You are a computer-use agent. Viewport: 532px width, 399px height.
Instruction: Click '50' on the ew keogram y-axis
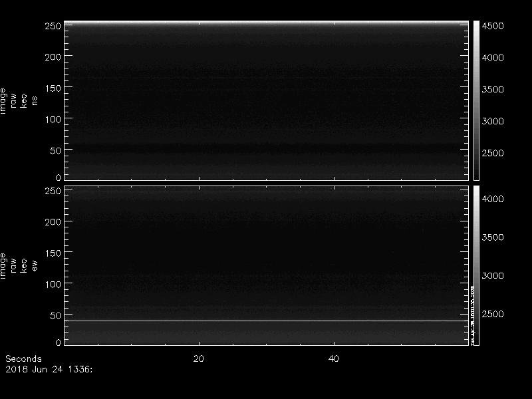coord(56,315)
